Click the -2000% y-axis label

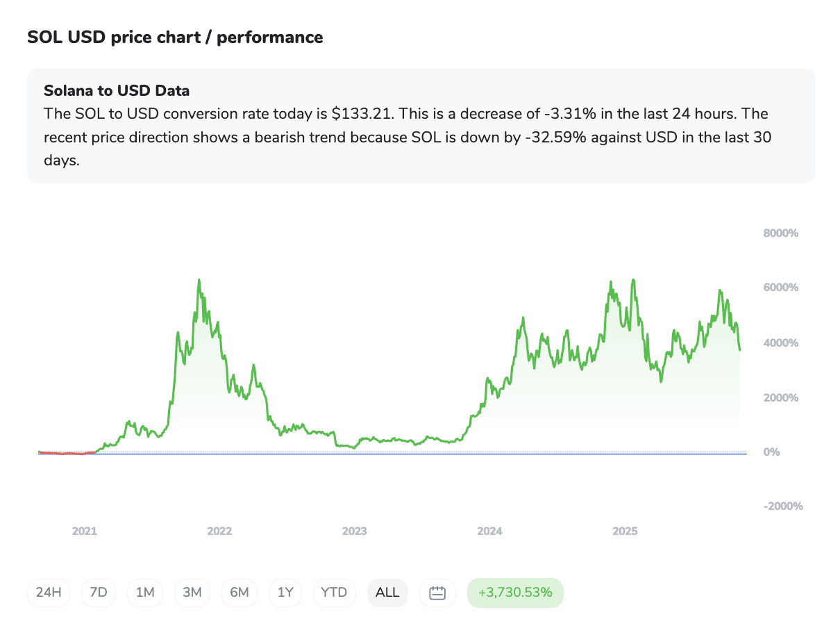[783, 506]
